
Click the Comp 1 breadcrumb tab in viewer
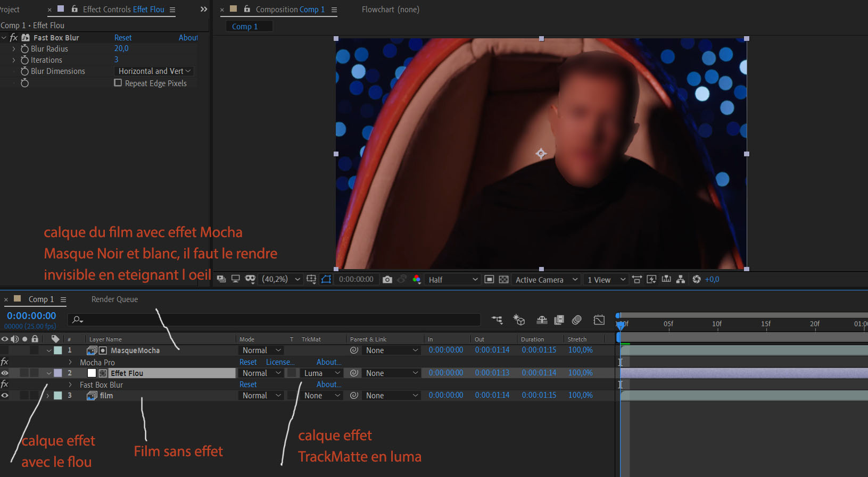pyautogui.click(x=245, y=27)
